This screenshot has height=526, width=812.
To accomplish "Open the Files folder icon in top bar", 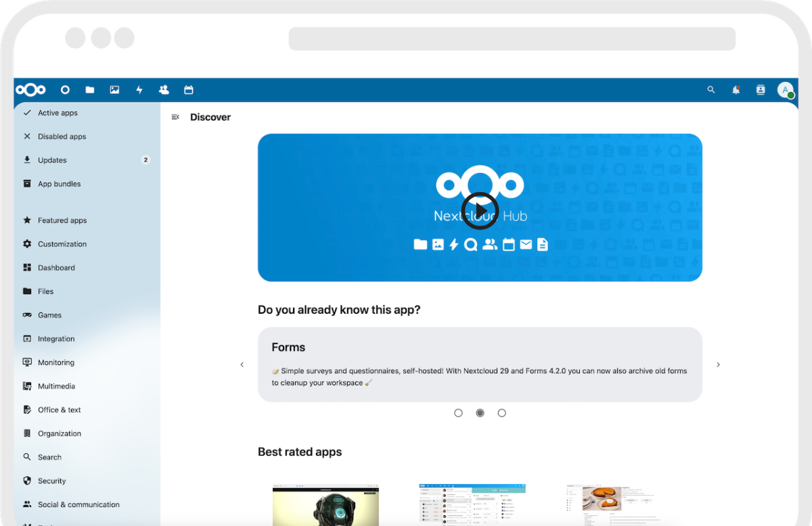I will (90, 90).
